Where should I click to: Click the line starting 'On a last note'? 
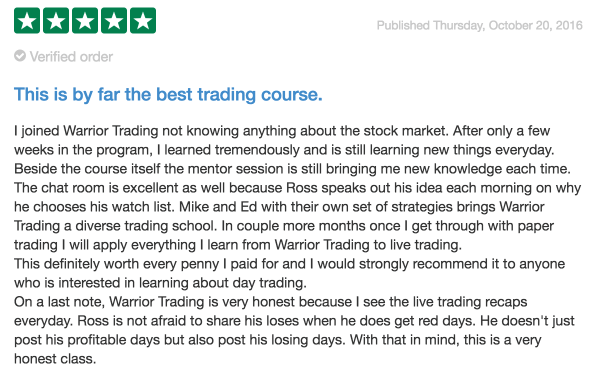coord(271,302)
